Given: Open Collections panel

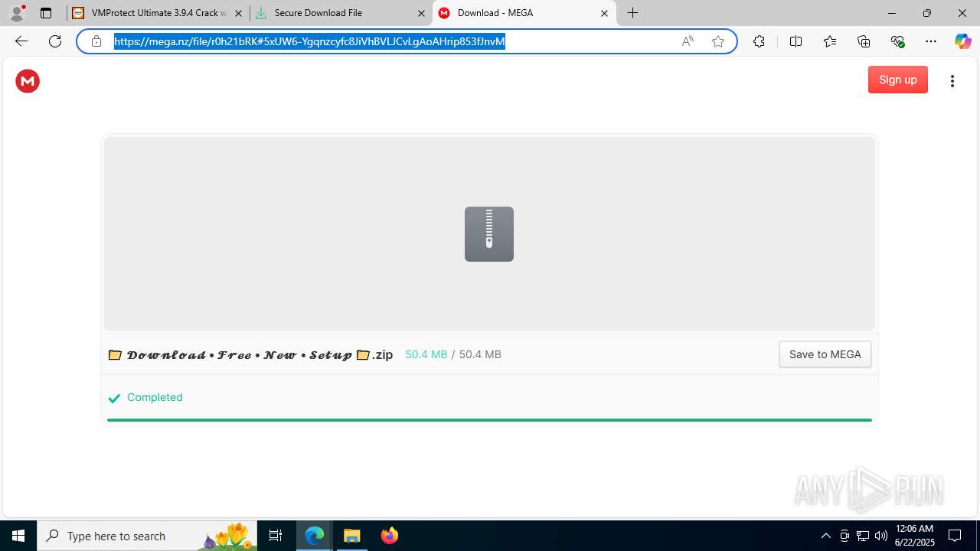Looking at the screenshot, I should pos(864,41).
